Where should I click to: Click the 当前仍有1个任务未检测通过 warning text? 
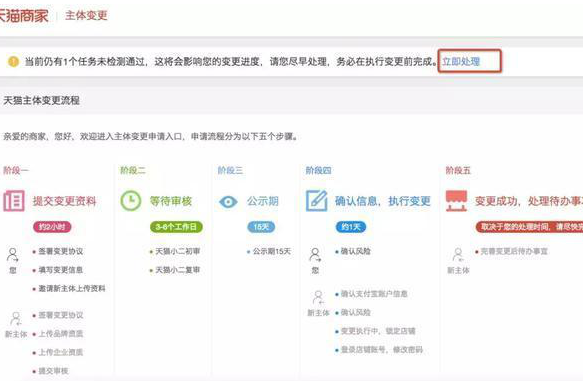pos(231,61)
